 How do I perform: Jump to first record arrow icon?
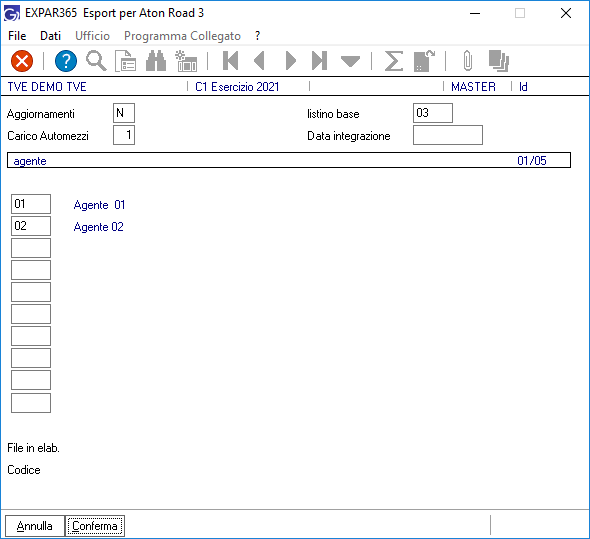(x=230, y=61)
